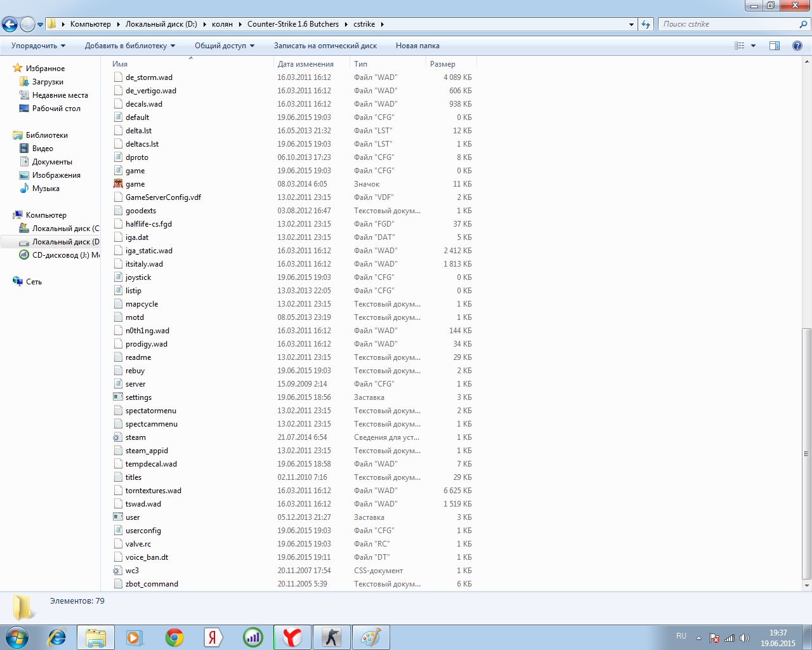Image resolution: width=812 pixels, height=650 pixels.
Task: Click 'Записать на оптический диск'
Action: [x=325, y=46]
